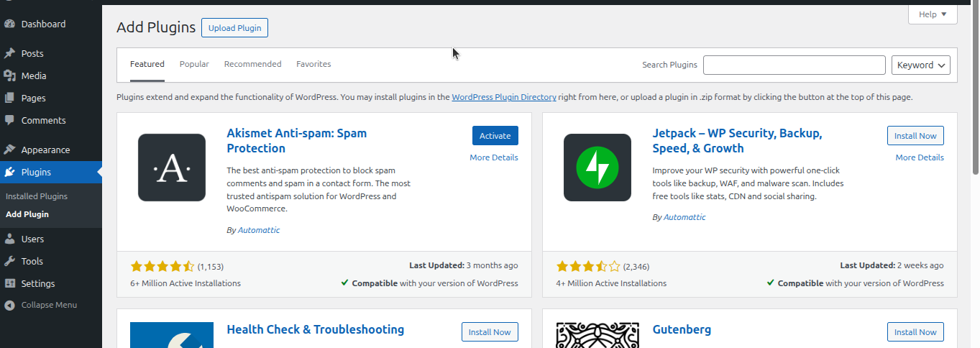Switch to the Favorites tab
The height and width of the screenshot is (348, 980).
pyautogui.click(x=313, y=64)
